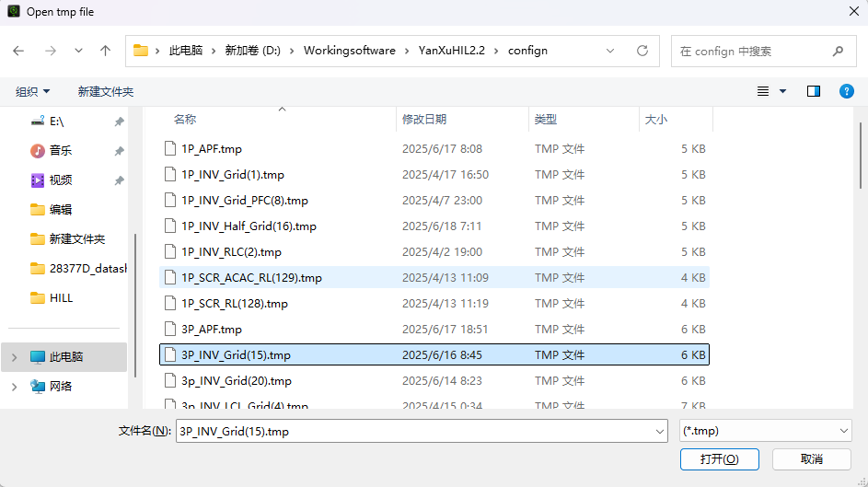This screenshot has width=868, height=487.
Task: Open the 组织 menu
Action: coord(32,91)
